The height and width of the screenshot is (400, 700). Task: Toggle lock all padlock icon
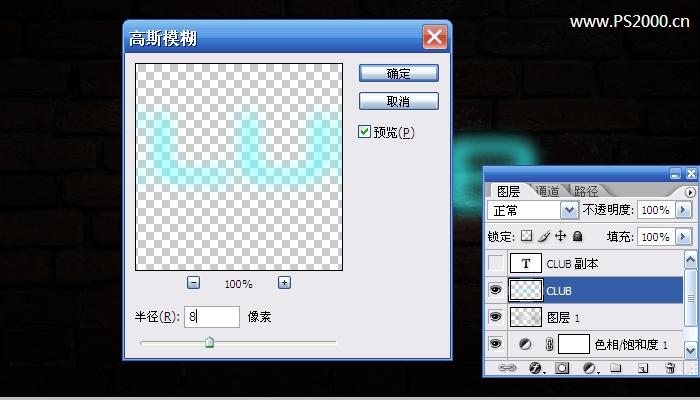pos(577,236)
